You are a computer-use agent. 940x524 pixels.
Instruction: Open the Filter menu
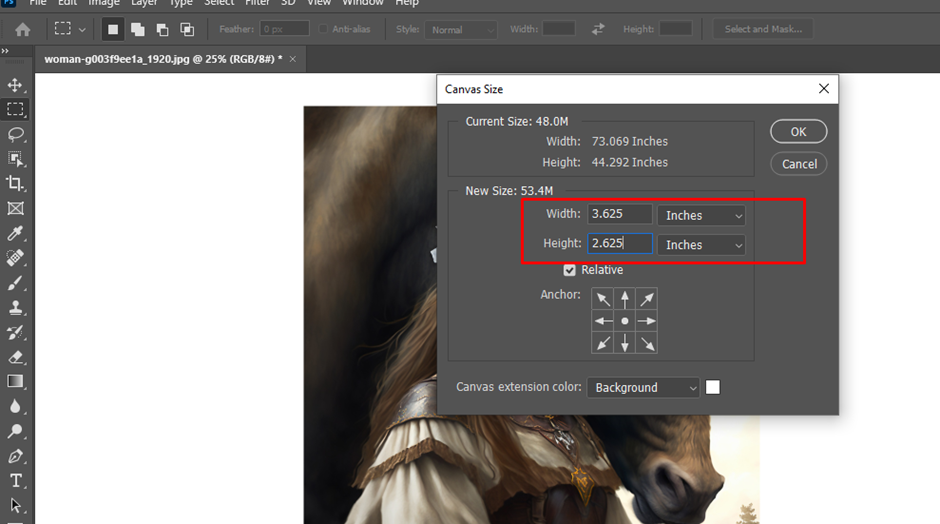click(257, 3)
